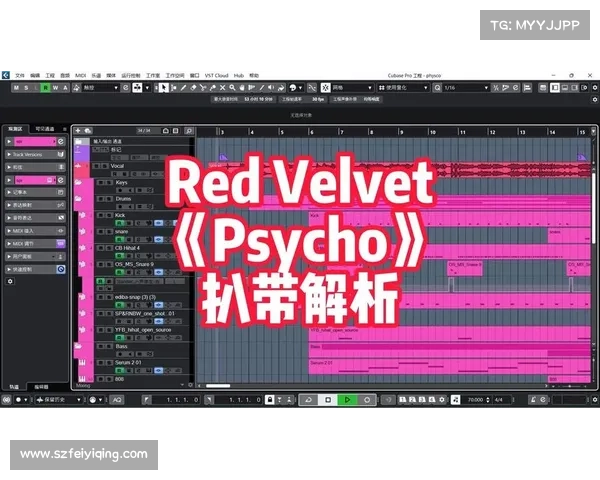Switch to the Inspector tab in left zone
This screenshot has width=600, height=480.
coord(16,129)
